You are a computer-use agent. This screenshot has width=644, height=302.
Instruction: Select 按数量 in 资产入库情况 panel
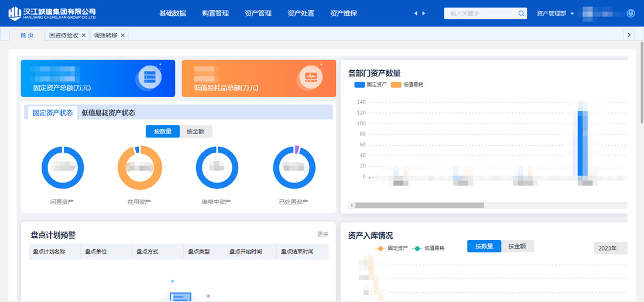[x=484, y=246]
